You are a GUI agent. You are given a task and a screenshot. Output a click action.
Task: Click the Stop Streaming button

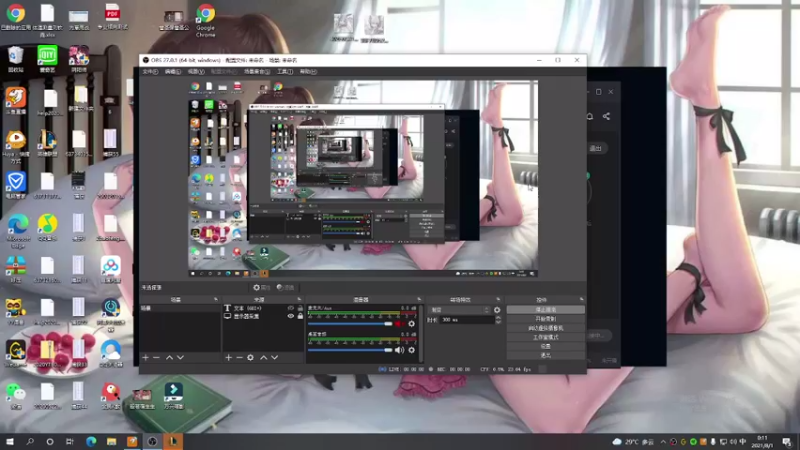point(545,310)
